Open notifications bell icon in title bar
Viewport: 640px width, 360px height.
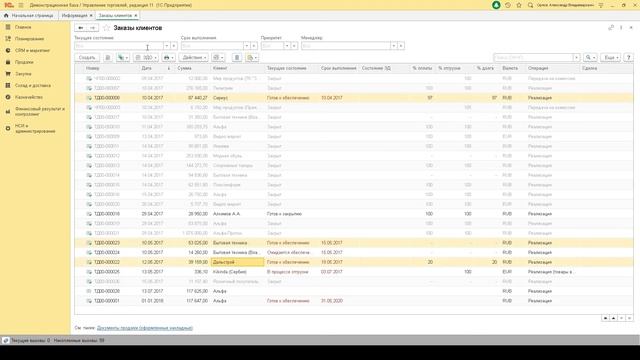click(x=496, y=5)
